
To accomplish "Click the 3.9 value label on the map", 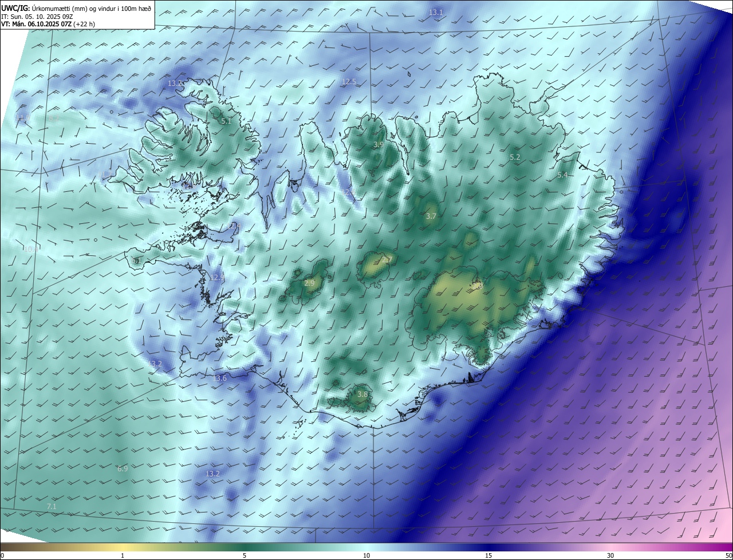I will (379, 144).
